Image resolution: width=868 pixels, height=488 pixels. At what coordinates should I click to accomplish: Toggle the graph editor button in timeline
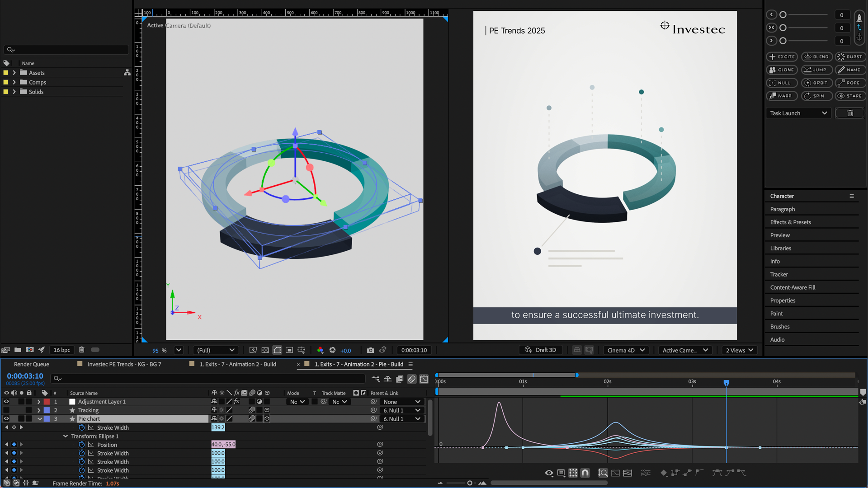click(424, 379)
